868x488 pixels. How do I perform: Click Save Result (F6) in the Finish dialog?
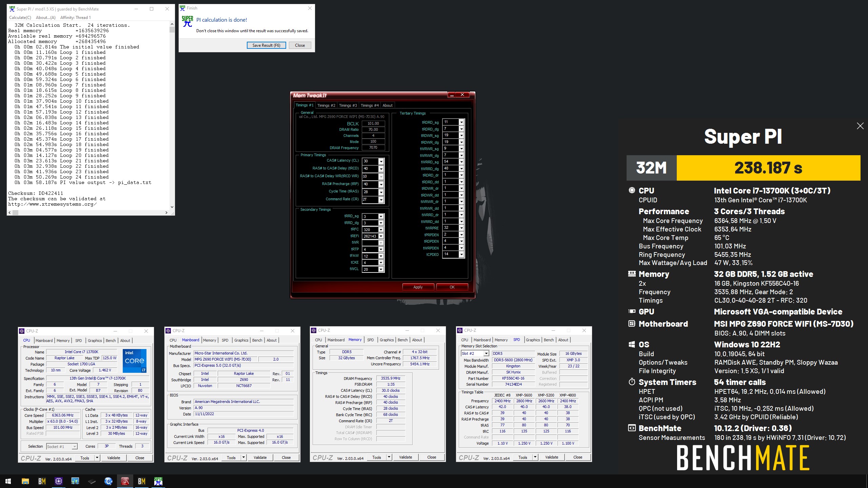[266, 45]
